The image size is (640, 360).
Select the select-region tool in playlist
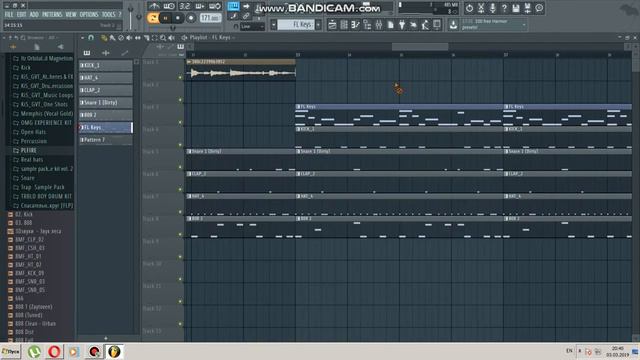[x=154, y=38]
